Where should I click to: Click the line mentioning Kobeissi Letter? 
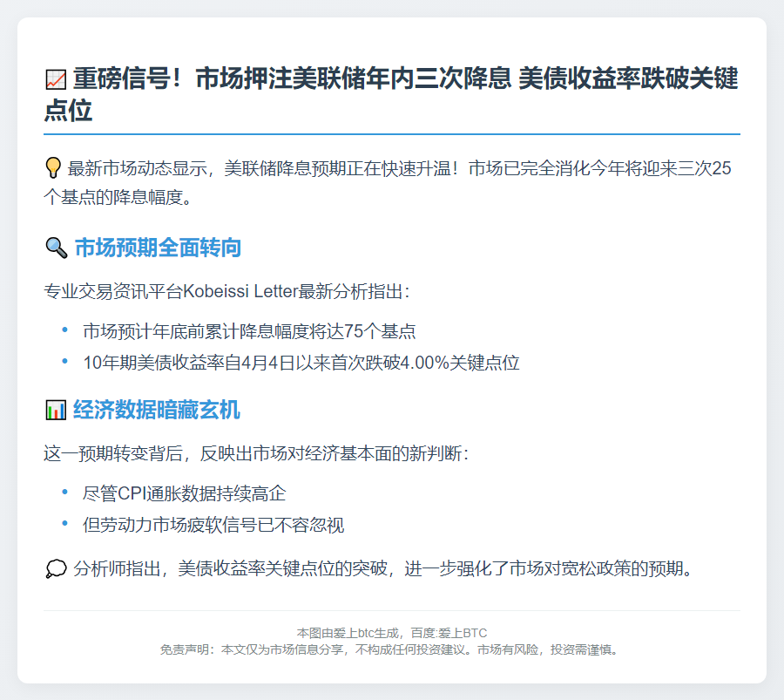coord(227,291)
